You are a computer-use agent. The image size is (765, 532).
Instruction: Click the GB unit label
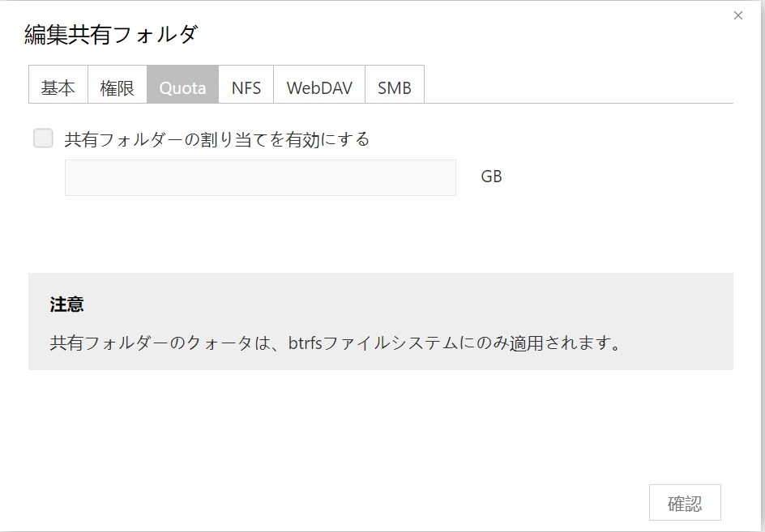491,177
